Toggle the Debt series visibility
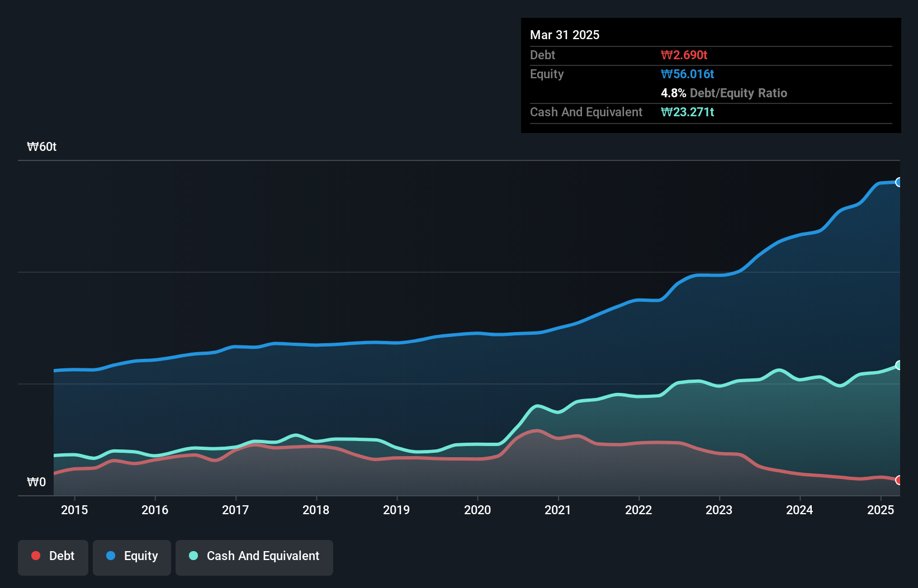 (x=53, y=557)
